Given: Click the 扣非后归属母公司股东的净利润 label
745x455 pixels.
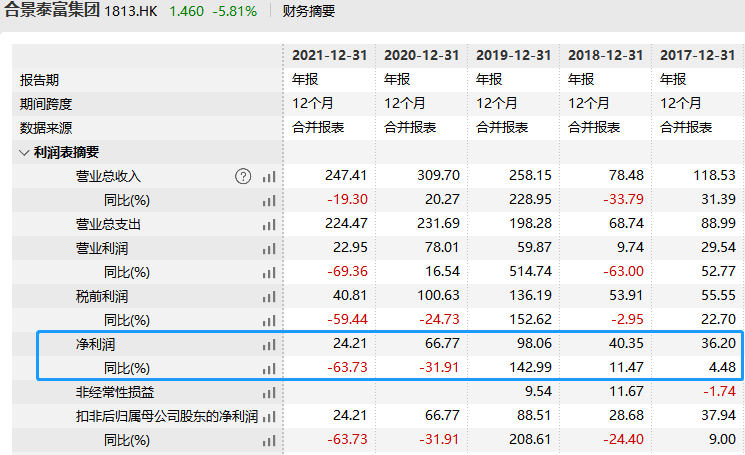Looking at the screenshot, I should (167, 417).
